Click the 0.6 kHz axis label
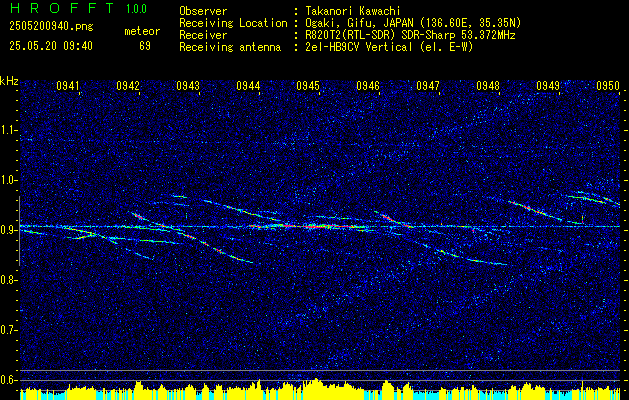This screenshot has width=629, height=400. pyautogui.click(x=8, y=380)
